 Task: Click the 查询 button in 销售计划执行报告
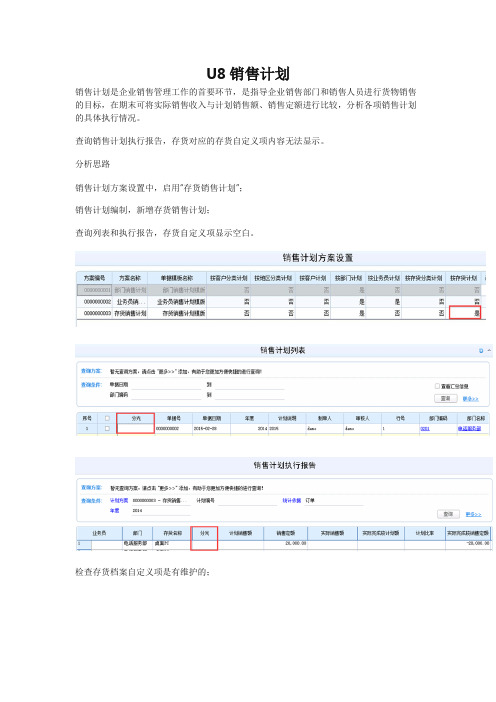[x=448, y=514]
